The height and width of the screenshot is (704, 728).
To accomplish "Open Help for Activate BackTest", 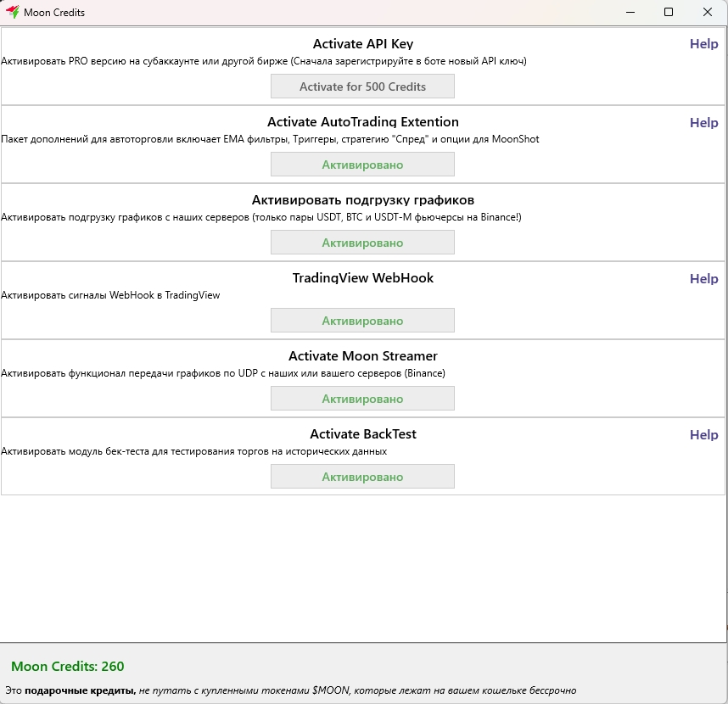I will click(x=703, y=434).
